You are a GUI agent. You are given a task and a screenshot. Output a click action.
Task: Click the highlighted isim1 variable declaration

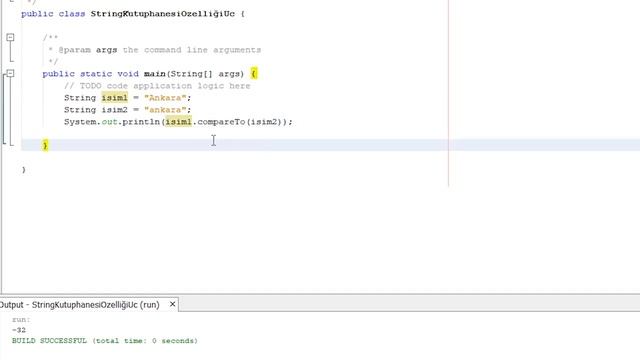(x=115, y=98)
